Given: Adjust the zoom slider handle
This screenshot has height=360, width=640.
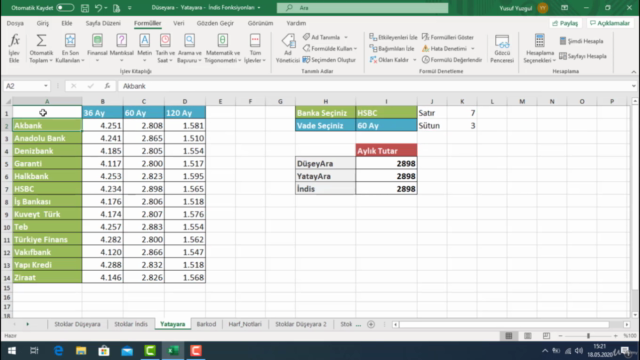Looking at the screenshot, I should pos(588,336).
